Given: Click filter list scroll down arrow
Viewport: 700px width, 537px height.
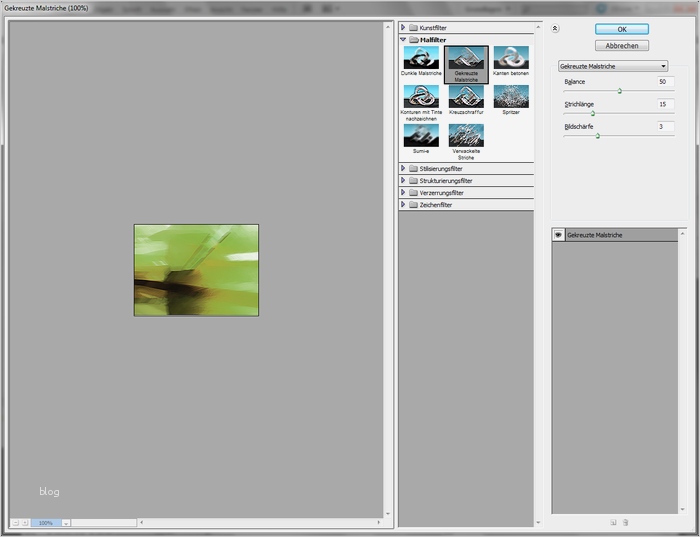Looking at the screenshot, I should pyautogui.click(x=538, y=522).
